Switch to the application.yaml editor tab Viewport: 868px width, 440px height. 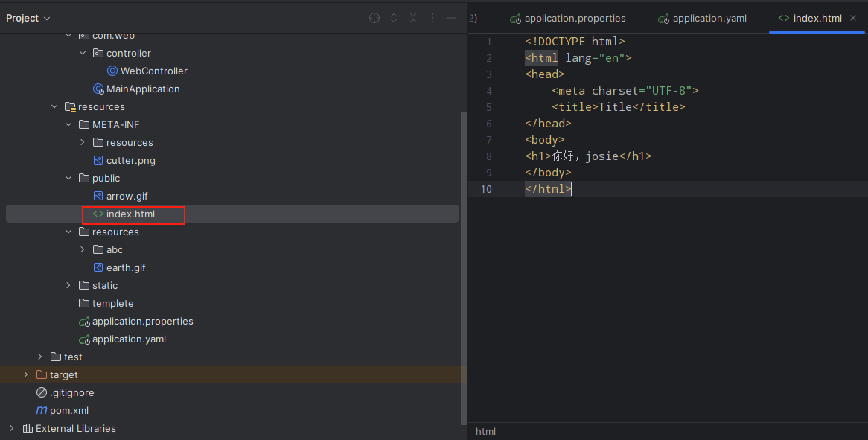click(703, 19)
